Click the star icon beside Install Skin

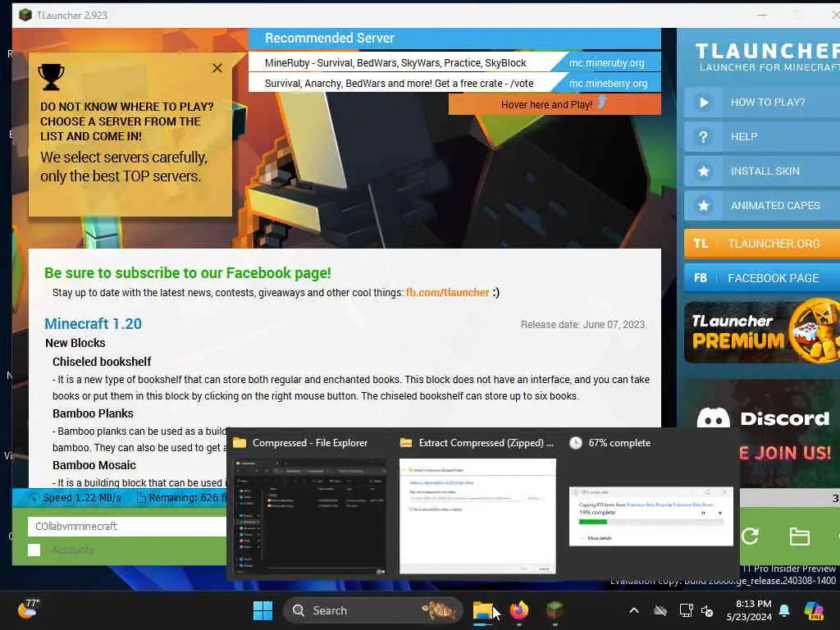pyautogui.click(x=703, y=171)
